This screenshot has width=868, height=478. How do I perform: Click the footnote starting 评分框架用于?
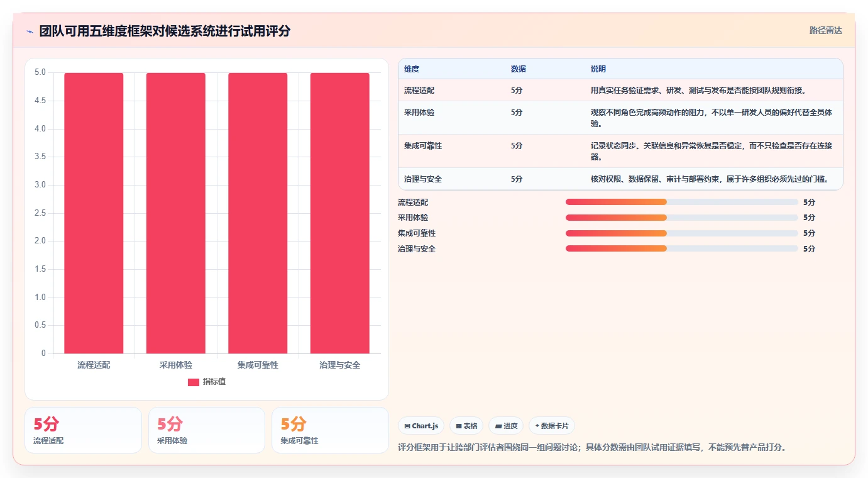(x=592, y=448)
